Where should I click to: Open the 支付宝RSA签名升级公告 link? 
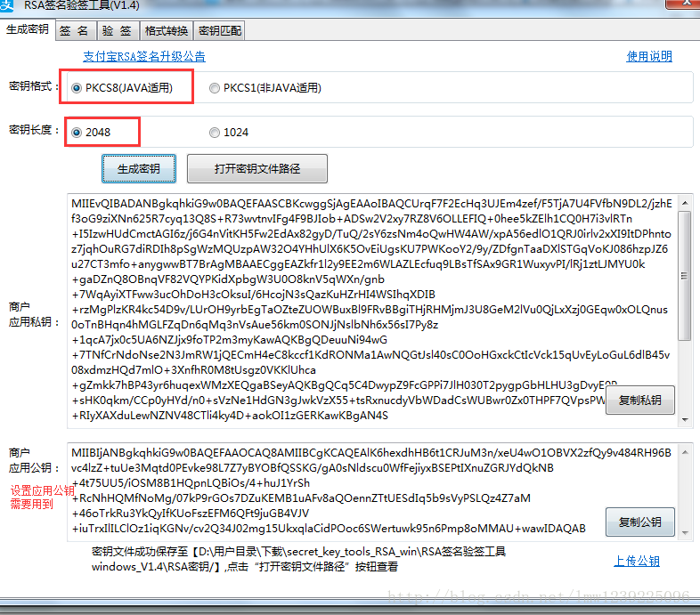click(144, 56)
